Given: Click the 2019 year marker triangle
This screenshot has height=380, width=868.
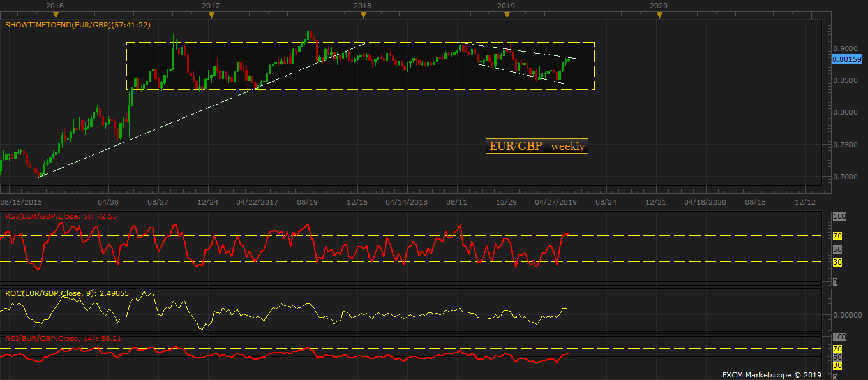Looking at the screenshot, I should tap(506, 15).
